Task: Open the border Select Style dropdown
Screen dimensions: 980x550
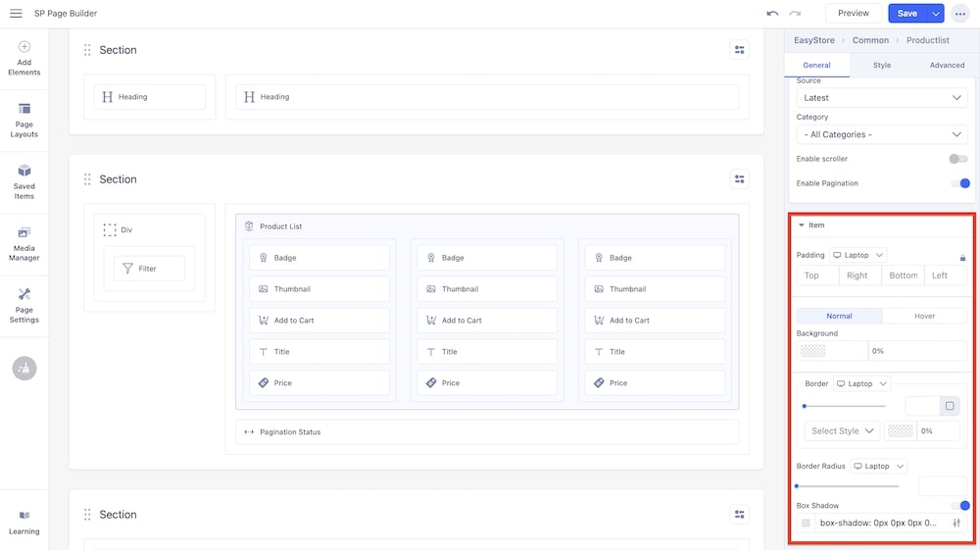Action: pos(842,430)
